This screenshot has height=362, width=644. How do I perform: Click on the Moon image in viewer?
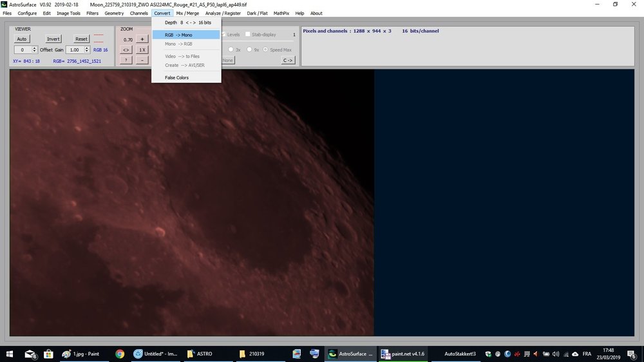click(x=191, y=203)
